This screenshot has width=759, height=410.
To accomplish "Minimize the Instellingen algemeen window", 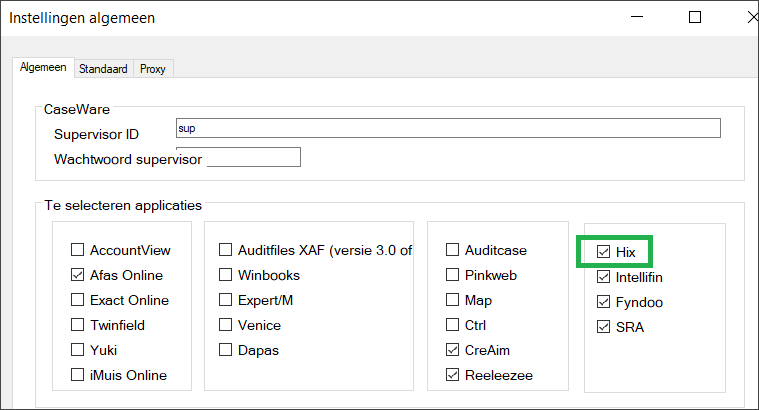I will click(x=637, y=17).
